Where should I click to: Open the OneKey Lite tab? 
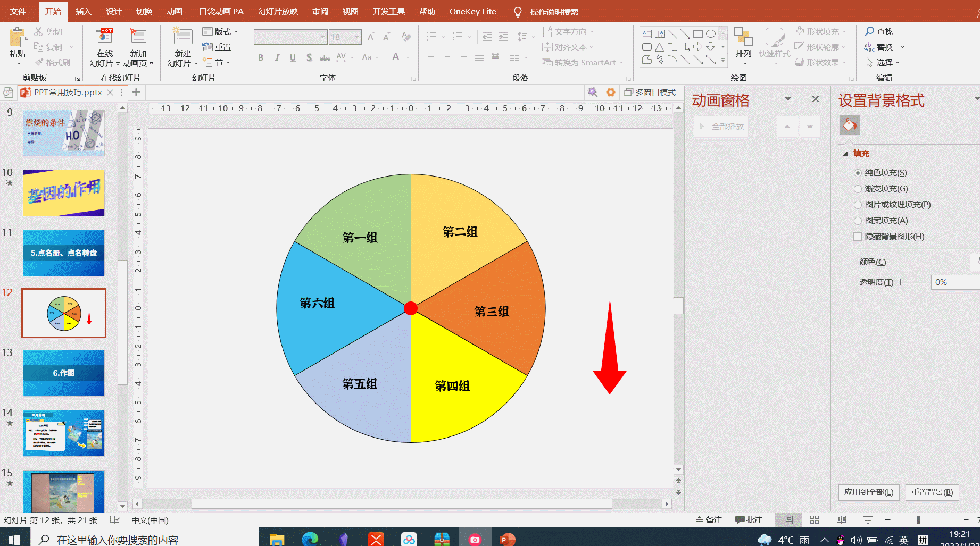[472, 11]
